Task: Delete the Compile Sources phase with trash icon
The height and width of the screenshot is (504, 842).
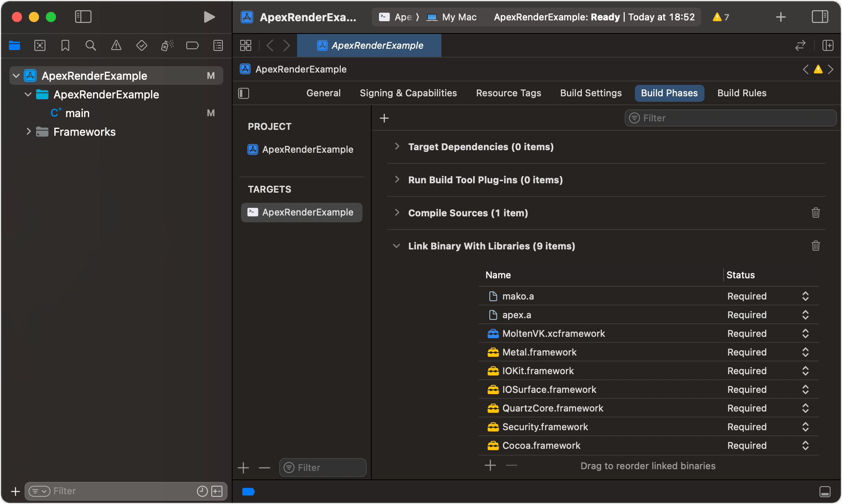Action: tap(815, 213)
